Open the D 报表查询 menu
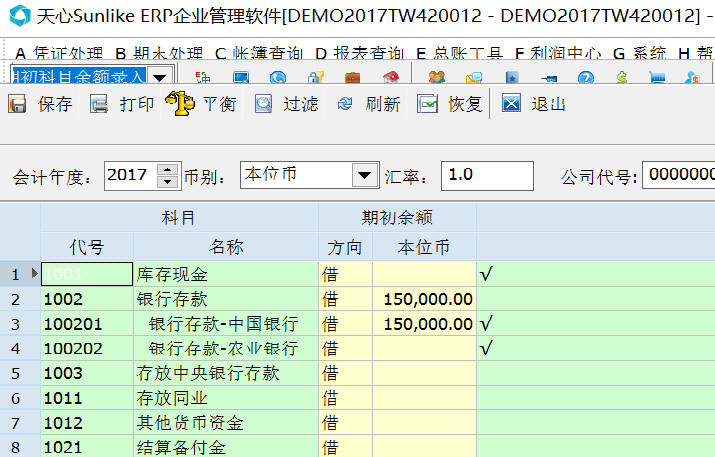The height and width of the screenshot is (457, 715). [x=359, y=54]
